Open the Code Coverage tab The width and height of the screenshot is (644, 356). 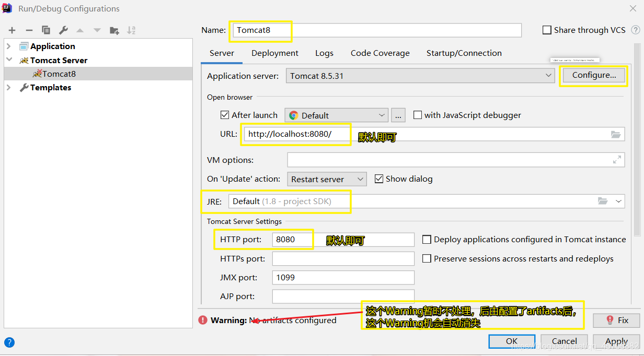click(x=380, y=53)
